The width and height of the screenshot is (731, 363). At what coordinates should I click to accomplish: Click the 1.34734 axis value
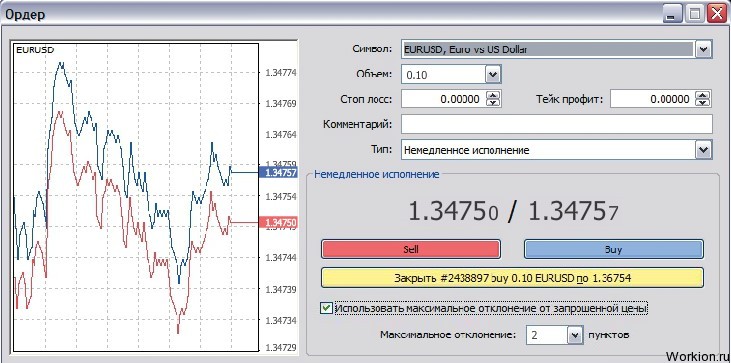(281, 321)
